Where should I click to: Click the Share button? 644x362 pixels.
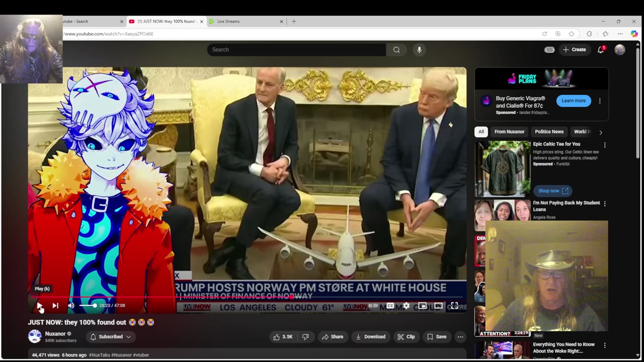pyautogui.click(x=333, y=337)
